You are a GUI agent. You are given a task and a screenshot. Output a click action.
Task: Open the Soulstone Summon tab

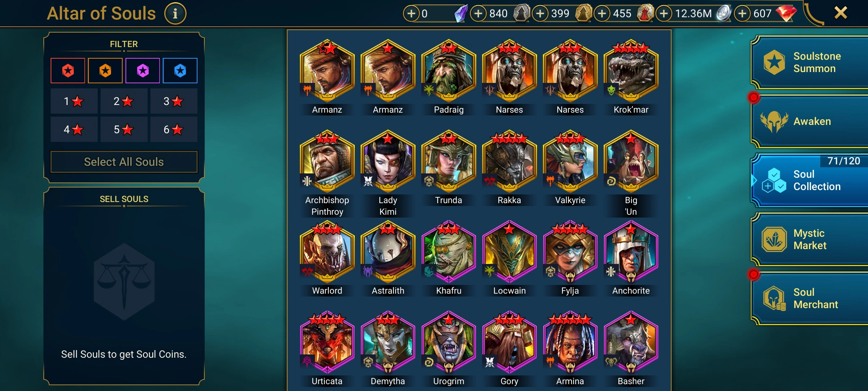pos(810,62)
